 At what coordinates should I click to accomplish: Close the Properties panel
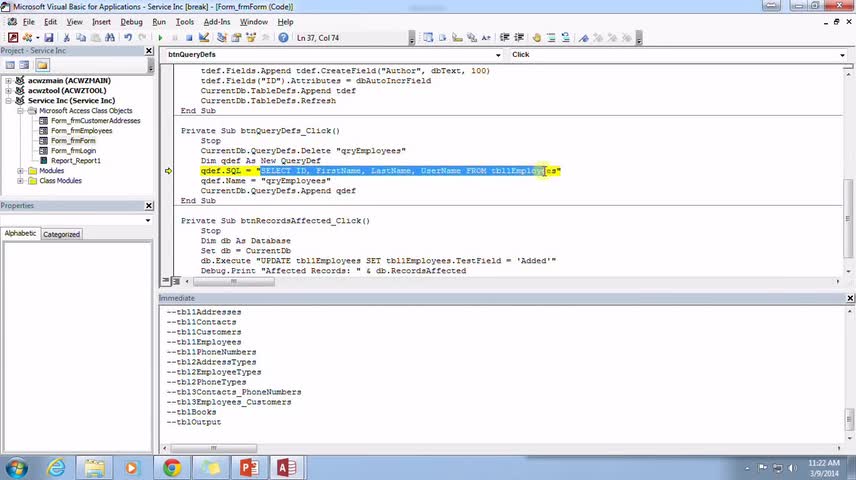(x=149, y=206)
